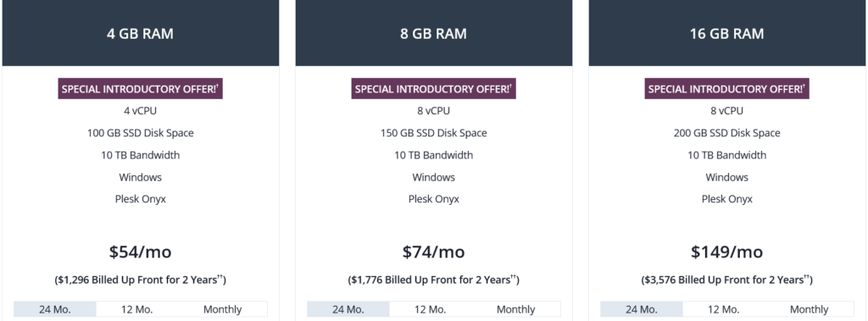Click the $3,576 Billed Up Front note
Viewport: 868px width, 321px height.
pyautogui.click(x=727, y=279)
